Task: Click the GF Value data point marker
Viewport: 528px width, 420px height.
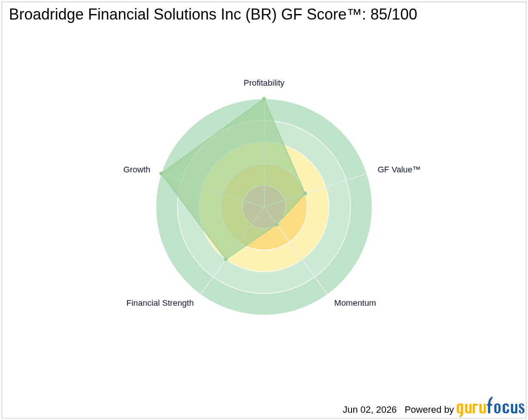Action: pos(305,193)
